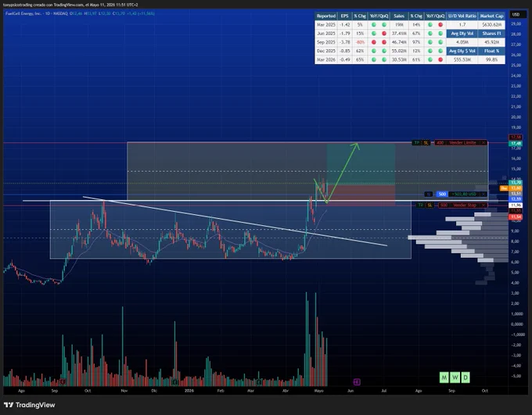Click the Float % header
Screen dimensions: 532x415
[x=491, y=51]
